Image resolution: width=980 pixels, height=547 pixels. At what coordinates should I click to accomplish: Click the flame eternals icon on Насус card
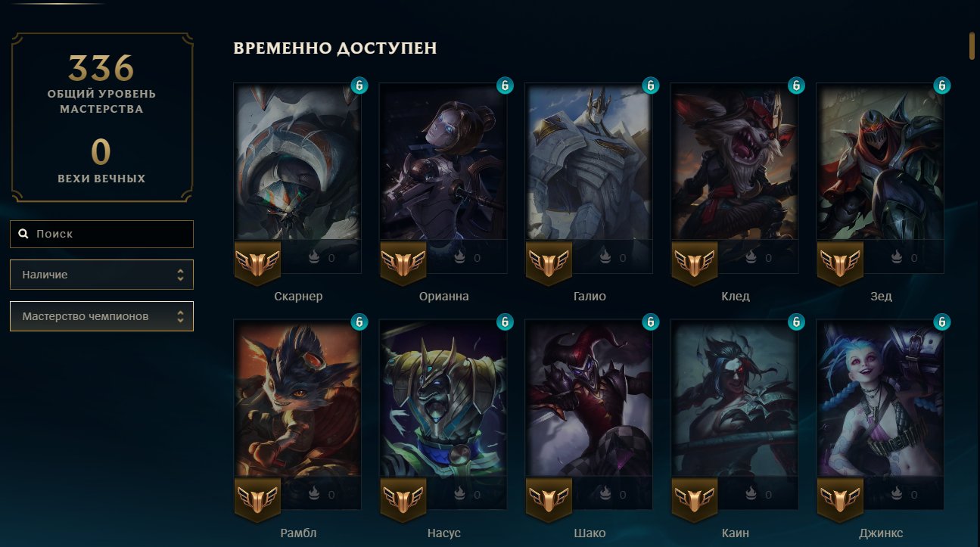coord(459,495)
